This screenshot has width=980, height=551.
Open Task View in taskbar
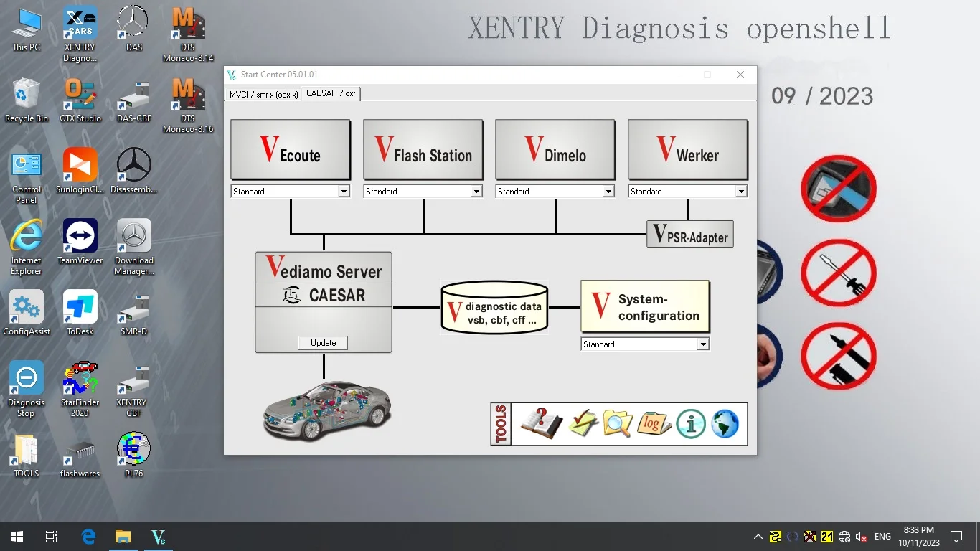click(52, 537)
